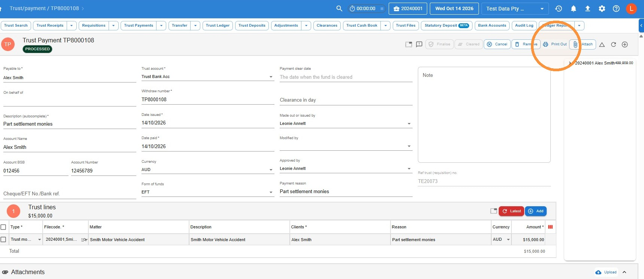
Task: Open the Filecode lookup icon in the trust line
Action: (x=84, y=240)
